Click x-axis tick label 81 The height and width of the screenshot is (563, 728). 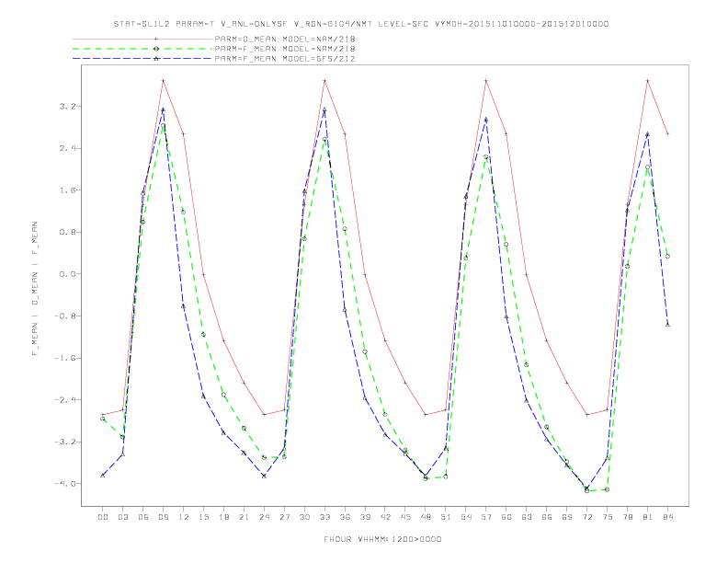(x=648, y=517)
